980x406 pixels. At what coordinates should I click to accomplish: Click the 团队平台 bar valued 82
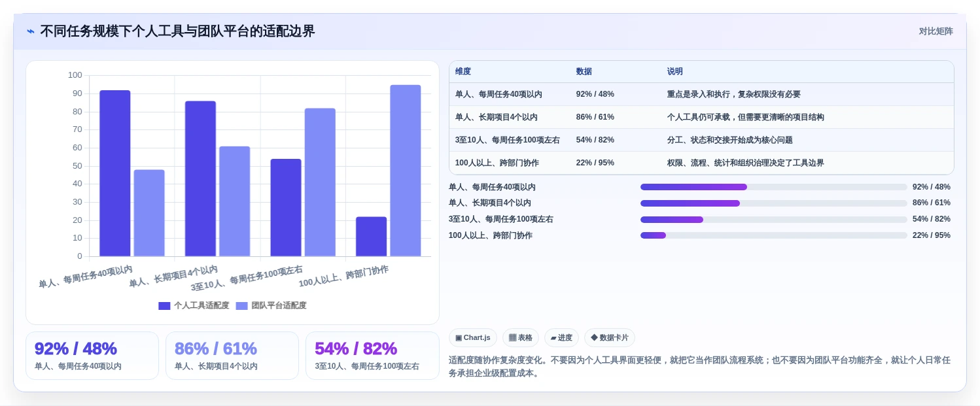point(320,182)
